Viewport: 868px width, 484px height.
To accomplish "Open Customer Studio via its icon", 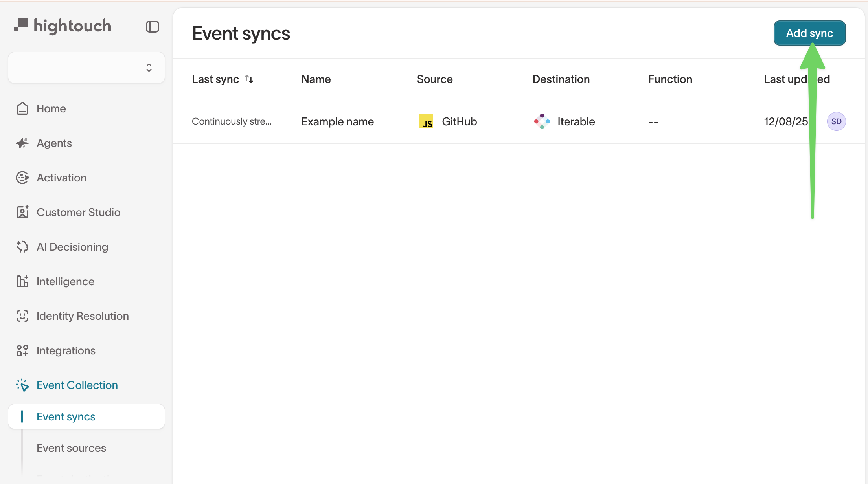I will [x=22, y=212].
